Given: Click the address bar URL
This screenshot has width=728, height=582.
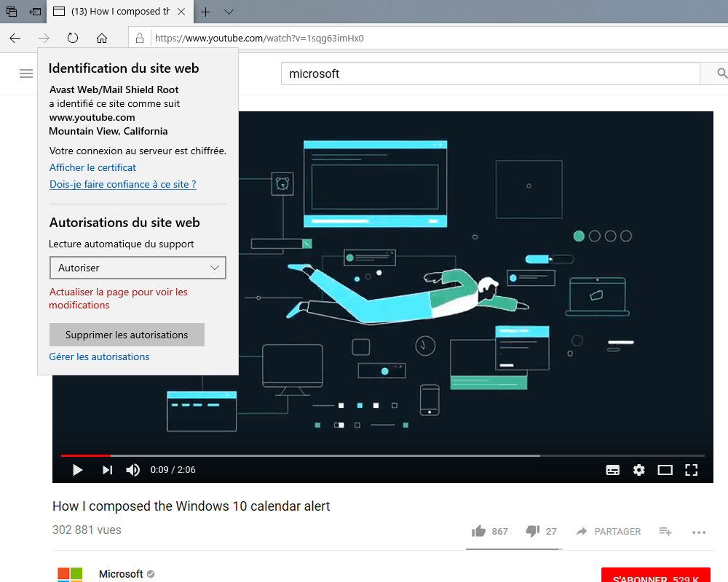Looking at the screenshot, I should coord(259,38).
